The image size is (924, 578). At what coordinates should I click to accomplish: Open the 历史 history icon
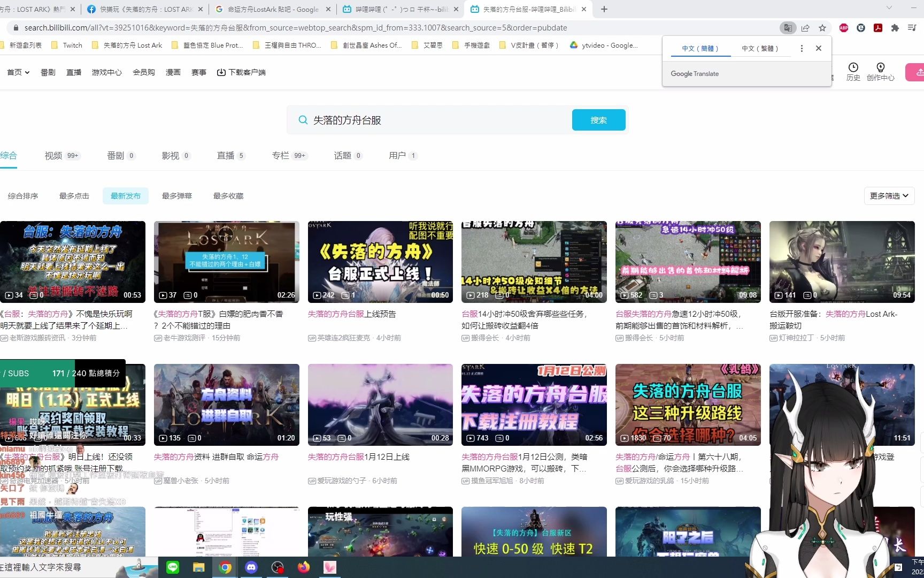pos(853,72)
